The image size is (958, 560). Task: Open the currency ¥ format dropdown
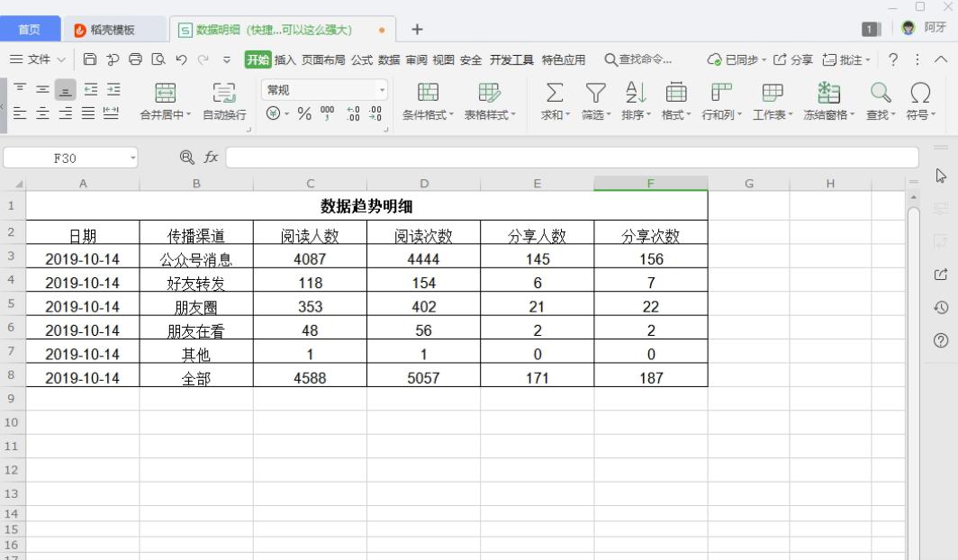(275, 113)
